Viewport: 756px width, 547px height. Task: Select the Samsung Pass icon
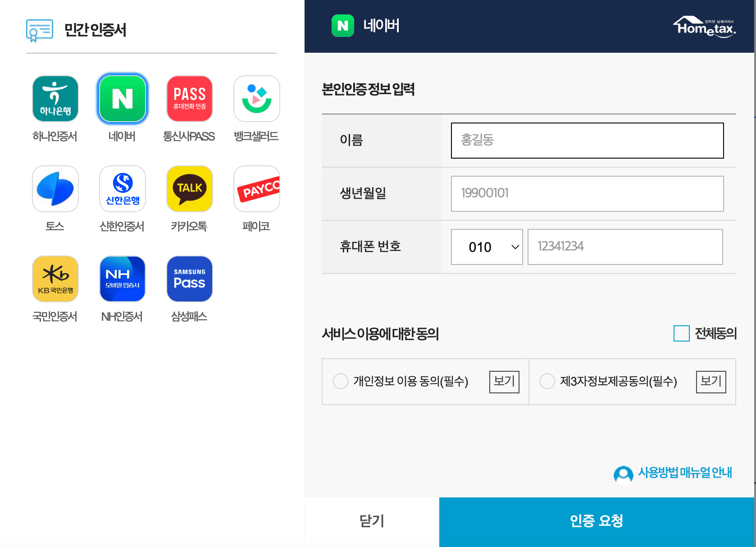coord(190,279)
